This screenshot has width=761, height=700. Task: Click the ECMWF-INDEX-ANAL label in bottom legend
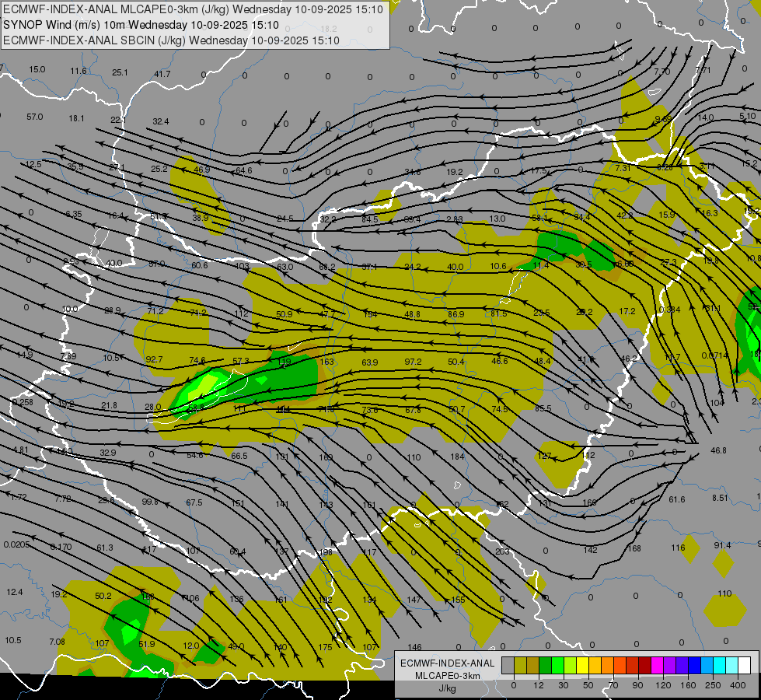click(447, 663)
